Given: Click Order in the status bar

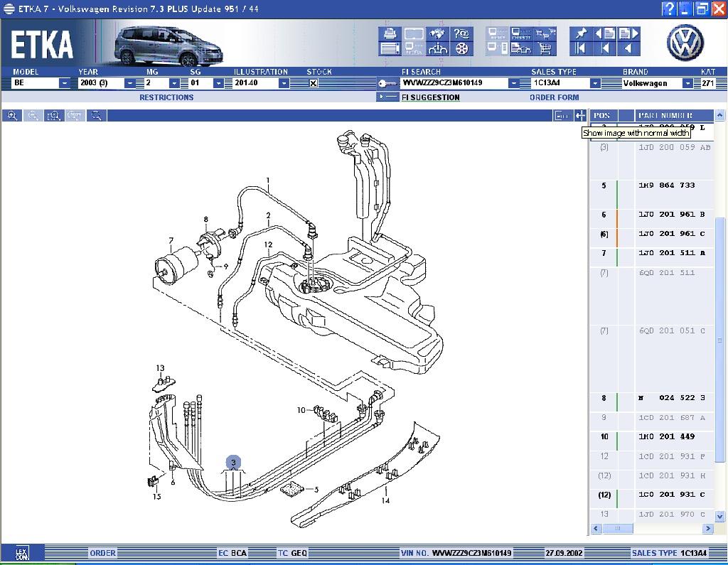Looking at the screenshot, I should 102,553.
